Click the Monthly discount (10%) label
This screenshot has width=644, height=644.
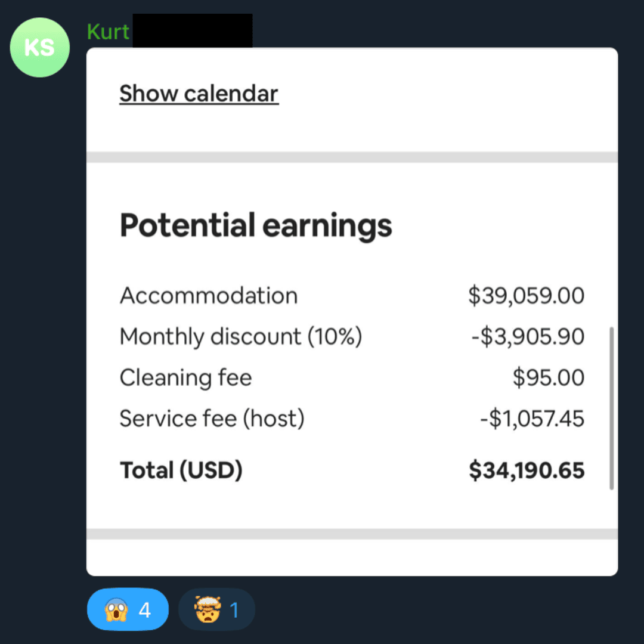[x=241, y=337]
